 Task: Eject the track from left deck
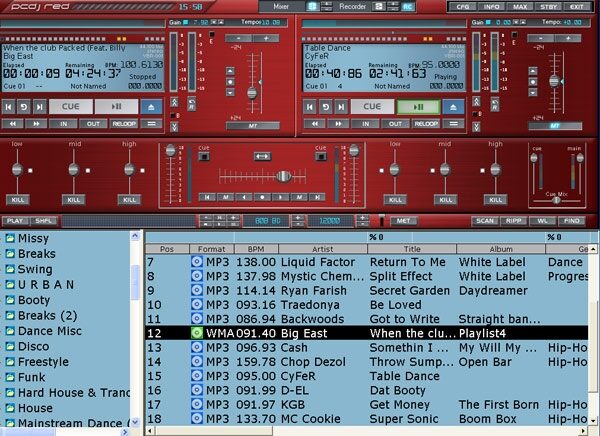151,107
